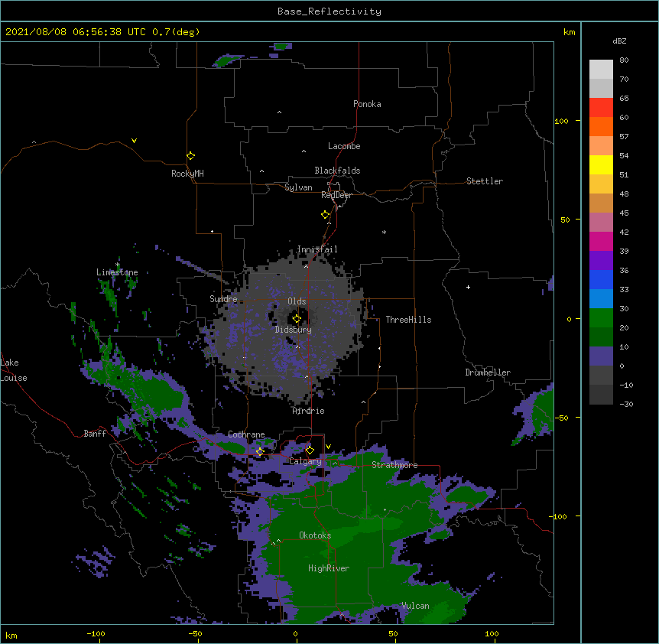Pick the dusty pink swatch in the dBZ legend
The height and width of the screenshot is (644, 659).
tap(601, 222)
